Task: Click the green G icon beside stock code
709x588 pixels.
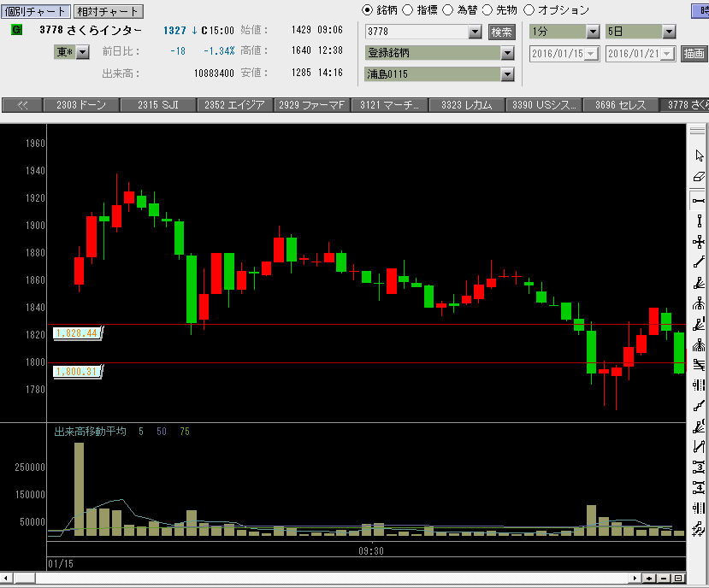Action: point(17,30)
